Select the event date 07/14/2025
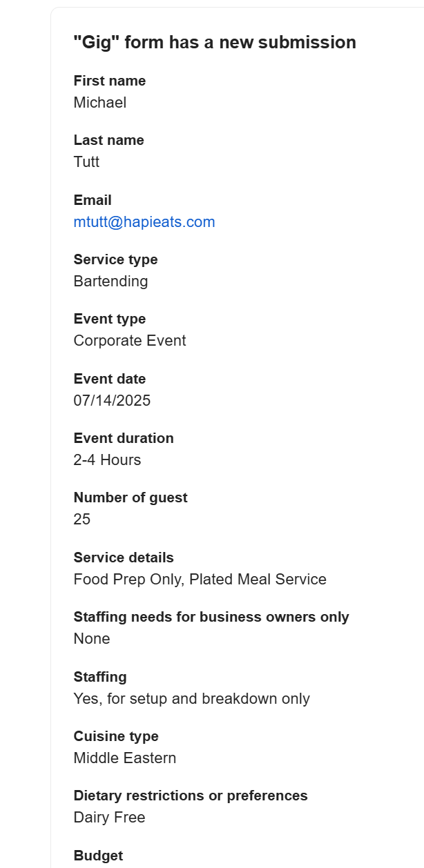Image resolution: width=424 pixels, height=868 pixels. (x=112, y=401)
